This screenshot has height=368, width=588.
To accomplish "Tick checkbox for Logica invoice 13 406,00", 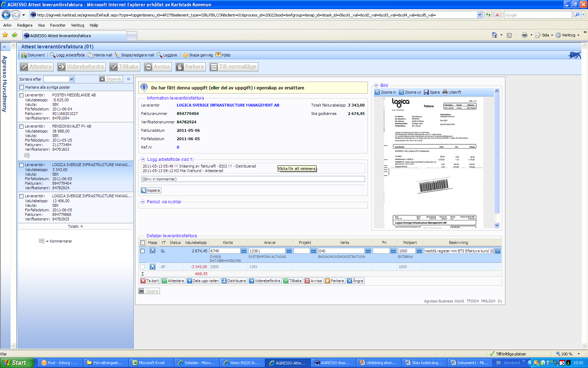I will pos(22,196).
